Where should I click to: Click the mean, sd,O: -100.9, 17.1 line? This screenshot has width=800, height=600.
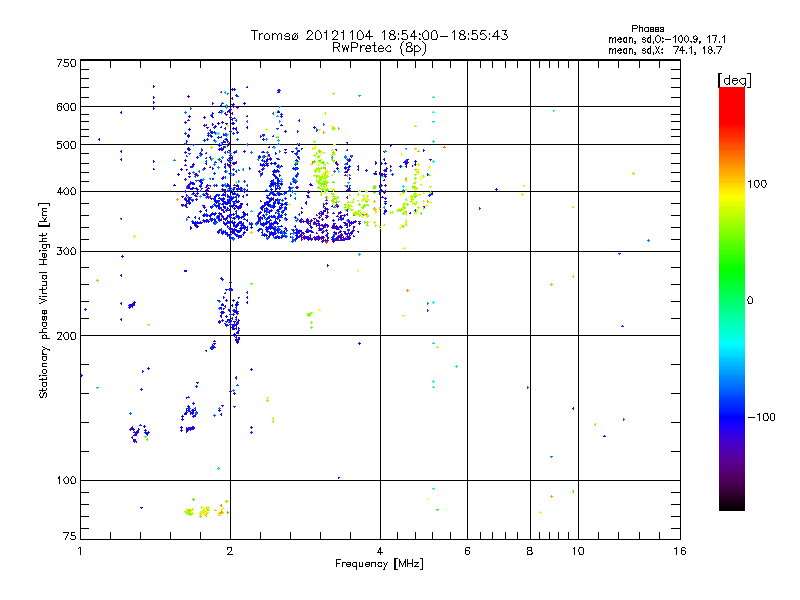[667, 39]
